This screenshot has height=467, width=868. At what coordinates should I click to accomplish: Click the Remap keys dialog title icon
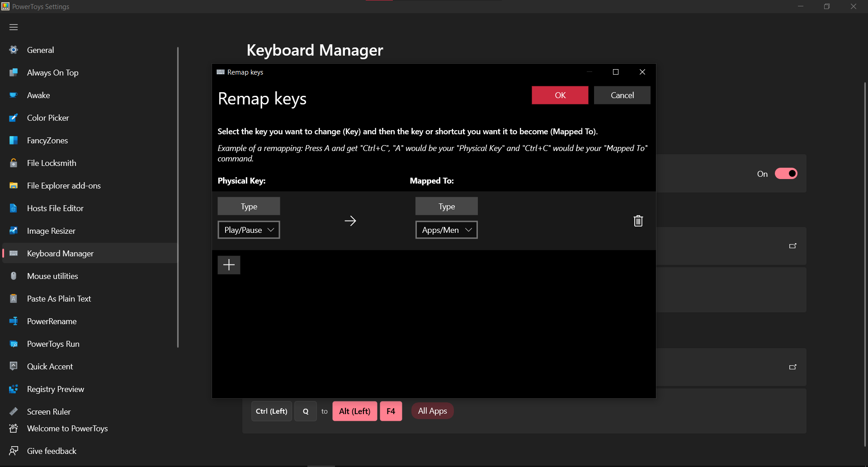pos(221,72)
